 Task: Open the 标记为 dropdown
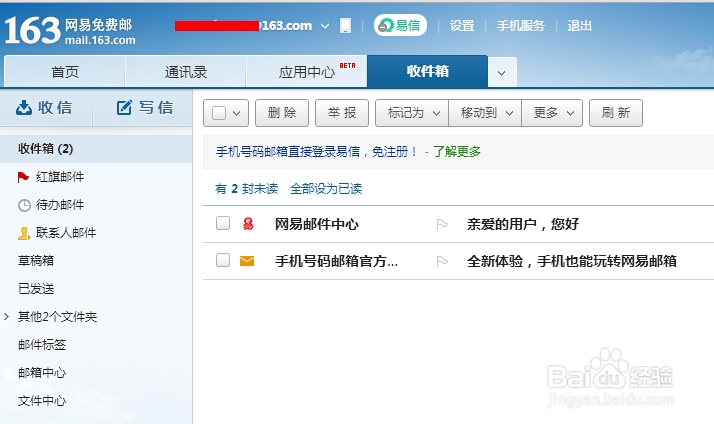pyautogui.click(x=412, y=112)
